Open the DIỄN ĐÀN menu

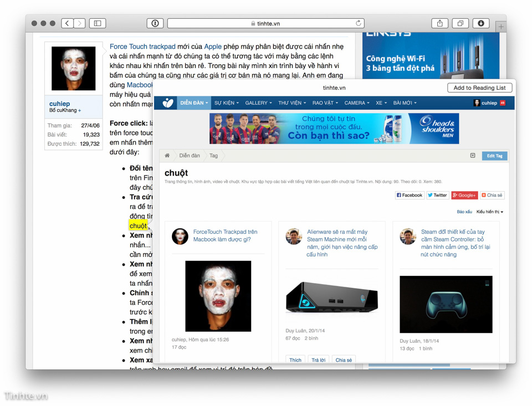coord(194,103)
